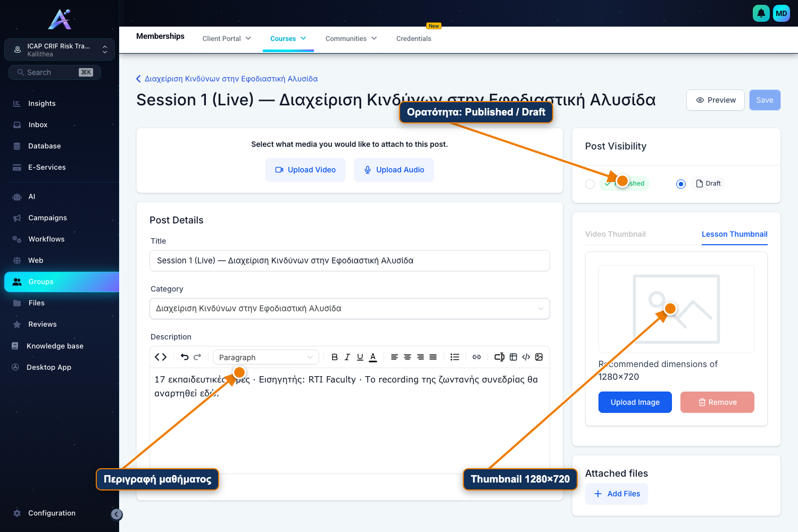This screenshot has height=532, width=798.
Task: Apply underline formatting
Action: pyautogui.click(x=360, y=357)
